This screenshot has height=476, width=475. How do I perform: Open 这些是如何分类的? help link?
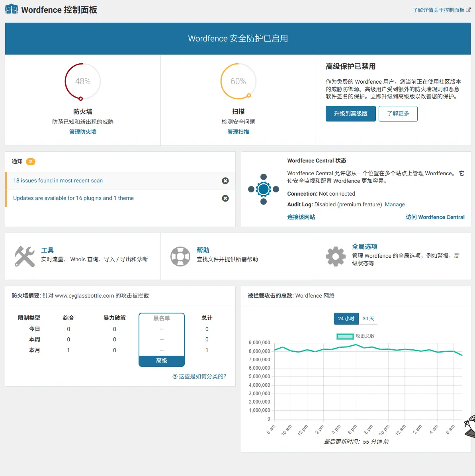tap(199, 376)
